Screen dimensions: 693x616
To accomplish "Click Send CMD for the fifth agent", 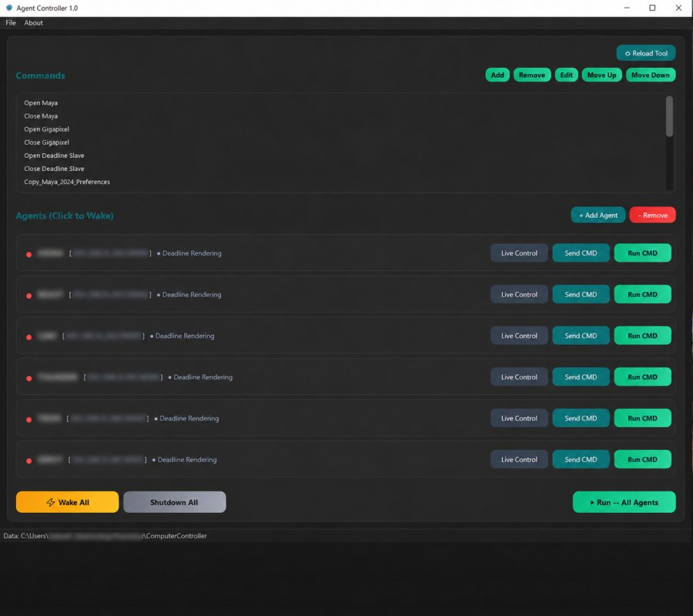I will tap(581, 418).
